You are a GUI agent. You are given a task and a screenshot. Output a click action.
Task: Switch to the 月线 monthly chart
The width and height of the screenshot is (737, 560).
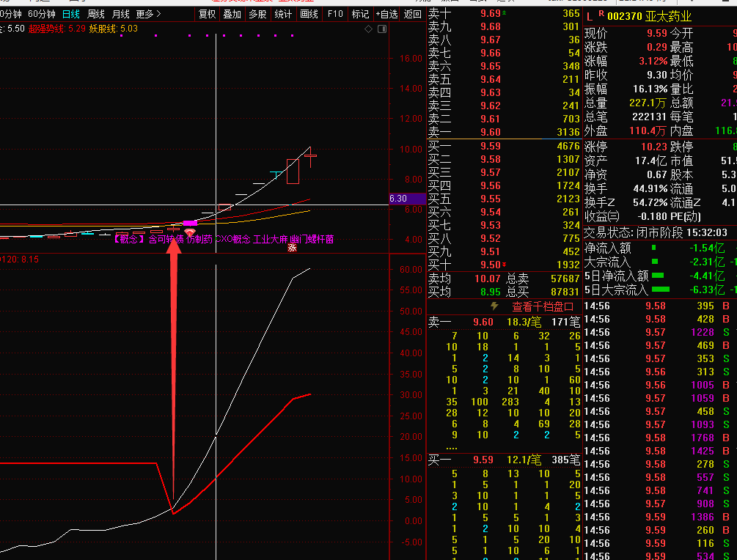[x=121, y=14]
